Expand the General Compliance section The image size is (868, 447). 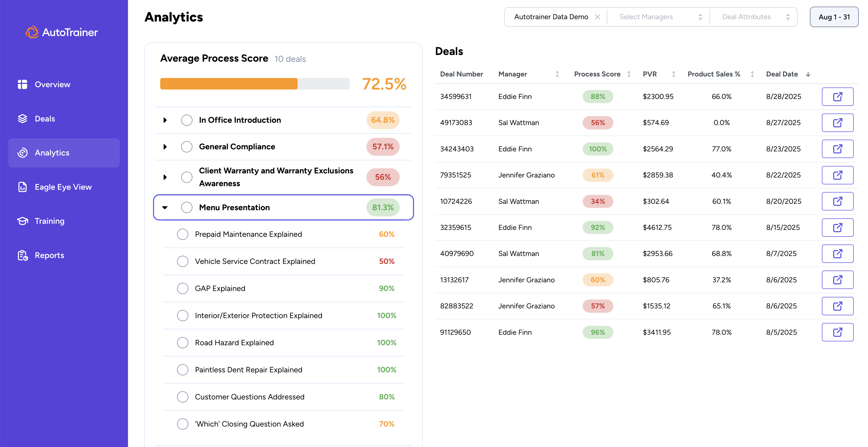click(165, 147)
